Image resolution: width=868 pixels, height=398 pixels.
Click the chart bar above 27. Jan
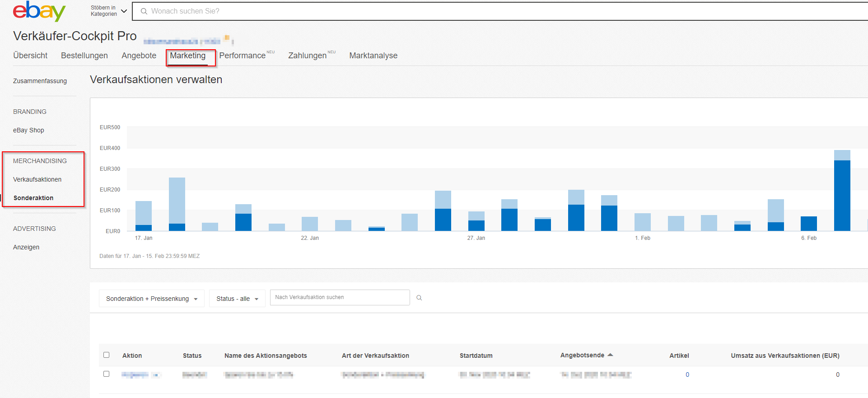tap(476, 221)
